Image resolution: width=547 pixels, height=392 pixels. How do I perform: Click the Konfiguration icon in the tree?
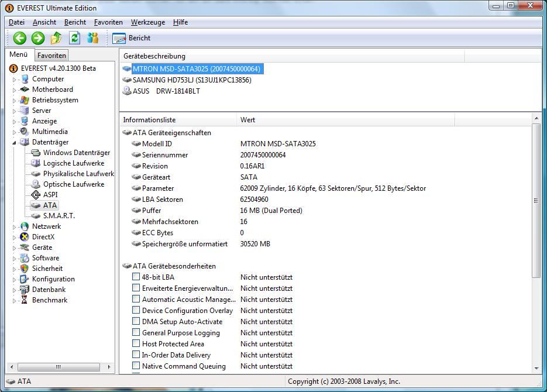[25, 279]
